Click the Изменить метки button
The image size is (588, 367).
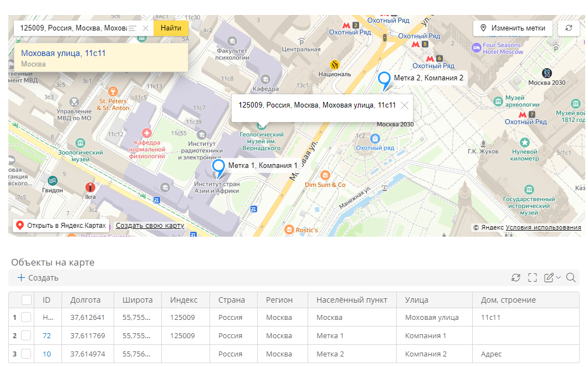pos(513,28)
